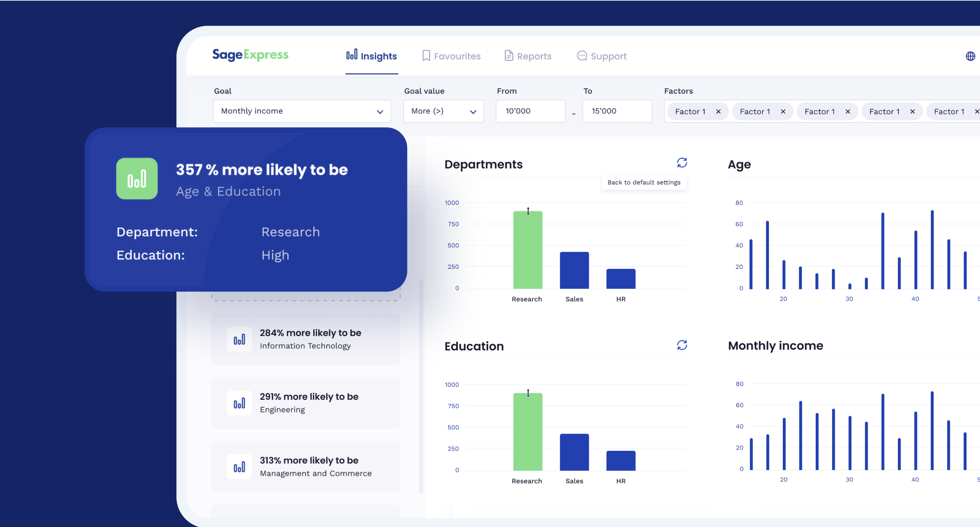Click the chart icon beside Information Technology
Screen dimensions: 980x527
pos(239,340)
